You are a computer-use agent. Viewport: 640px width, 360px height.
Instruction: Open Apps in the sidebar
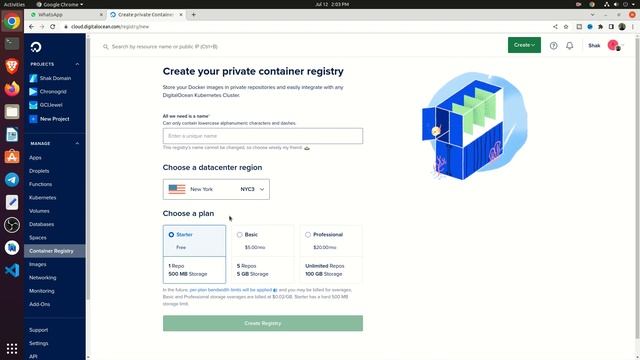click(x=35, y=158)
